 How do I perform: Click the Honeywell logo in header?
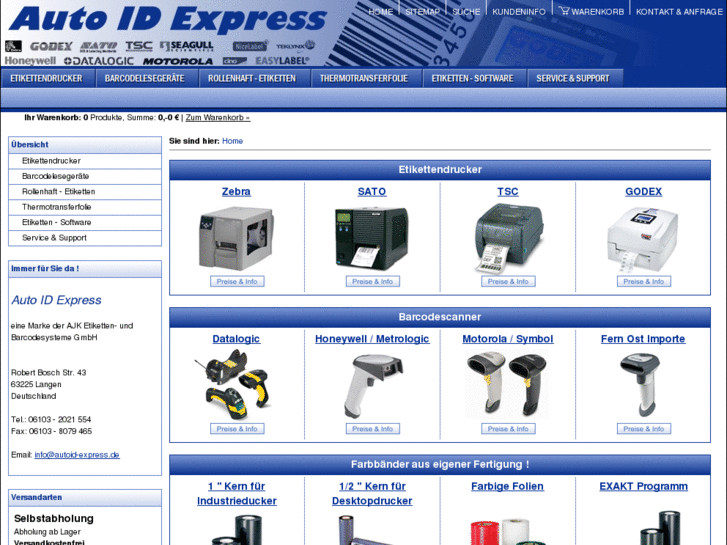(30, 61)
